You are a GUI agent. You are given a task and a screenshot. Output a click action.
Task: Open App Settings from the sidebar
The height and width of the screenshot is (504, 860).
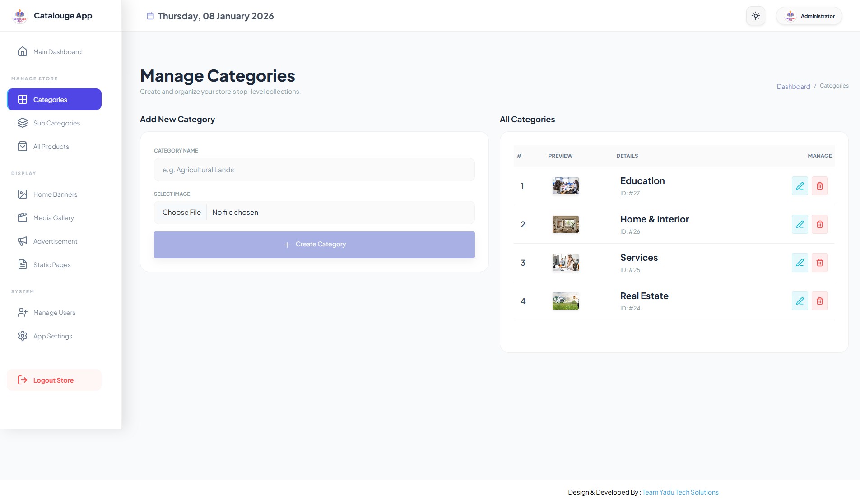(x=54, y=336)
